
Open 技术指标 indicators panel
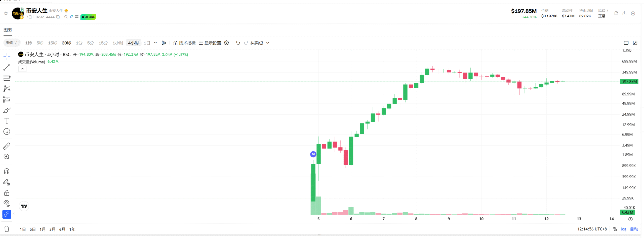pyautogui.click(x=184, y=43)
